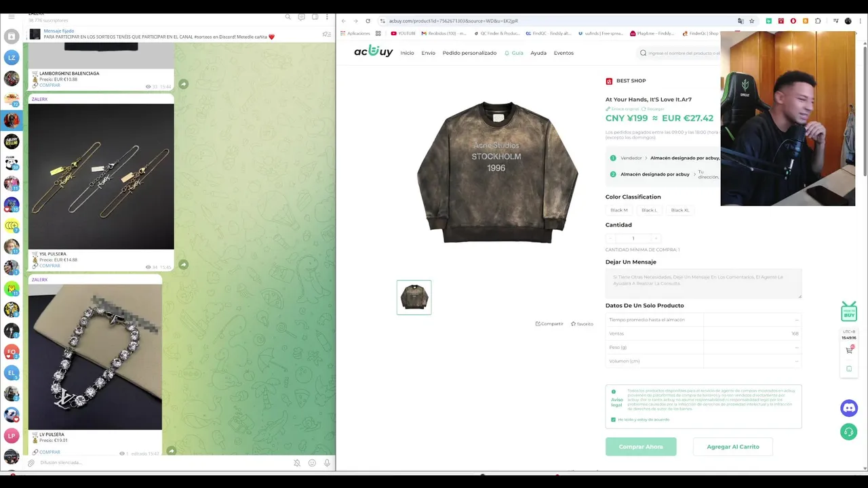The height and width of the screenshot is (488, 868).
Task: Select the sweatshirt thumbnail image
Action: pyautogui.click(x=414, y=298)
